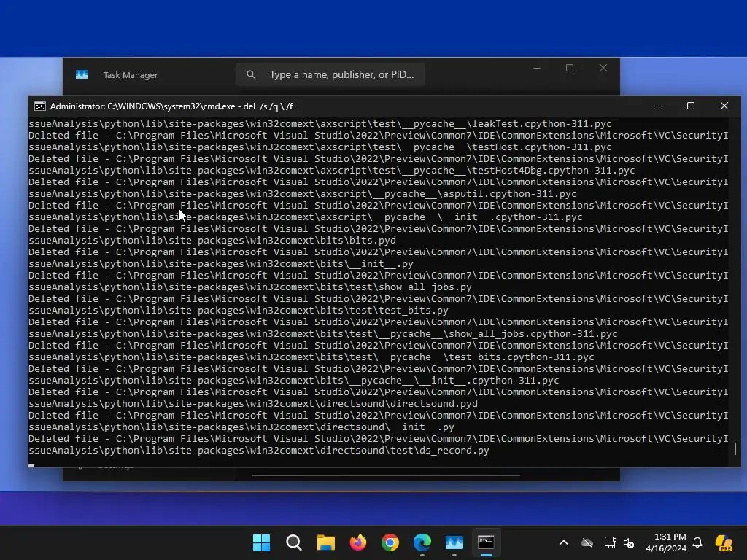Open File Explorer from the taskbar
This screenshot has height=560, width=747.
tap(326, 542)
